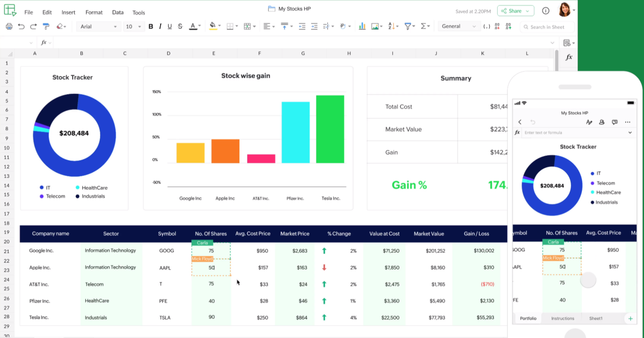The image size is (644, 338).
Task: Toggle bold formatting
Action: click(151, 26)
